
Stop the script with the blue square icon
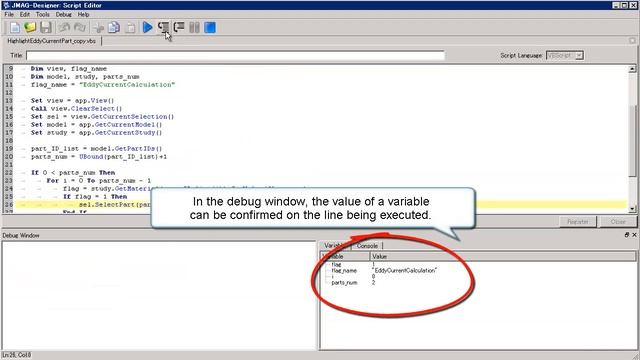coord(210,28)
